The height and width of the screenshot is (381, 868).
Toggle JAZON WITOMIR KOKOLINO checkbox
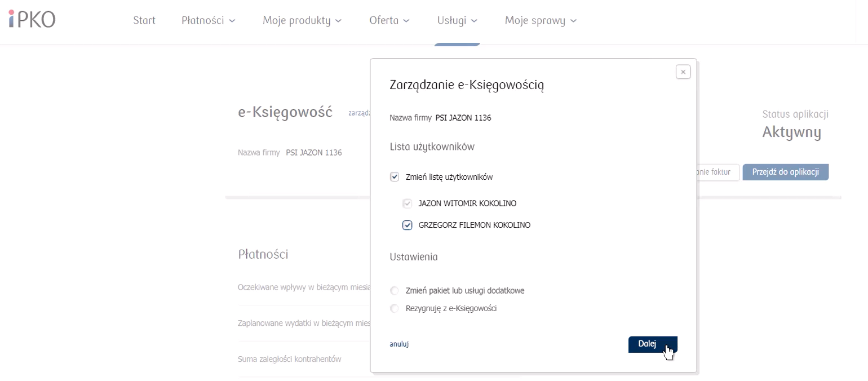(x=408, y=203)
